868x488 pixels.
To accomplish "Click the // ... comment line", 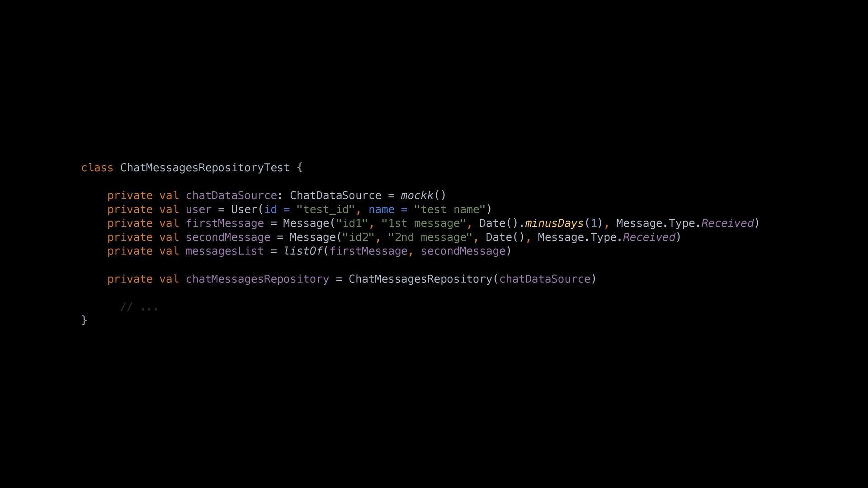I will coord(139,308).
